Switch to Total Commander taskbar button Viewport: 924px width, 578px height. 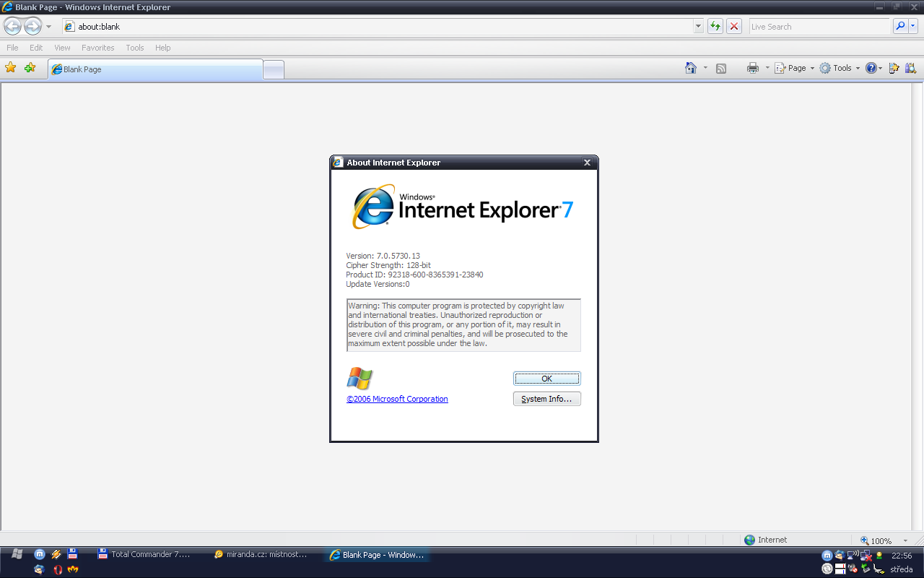[149, 555]
